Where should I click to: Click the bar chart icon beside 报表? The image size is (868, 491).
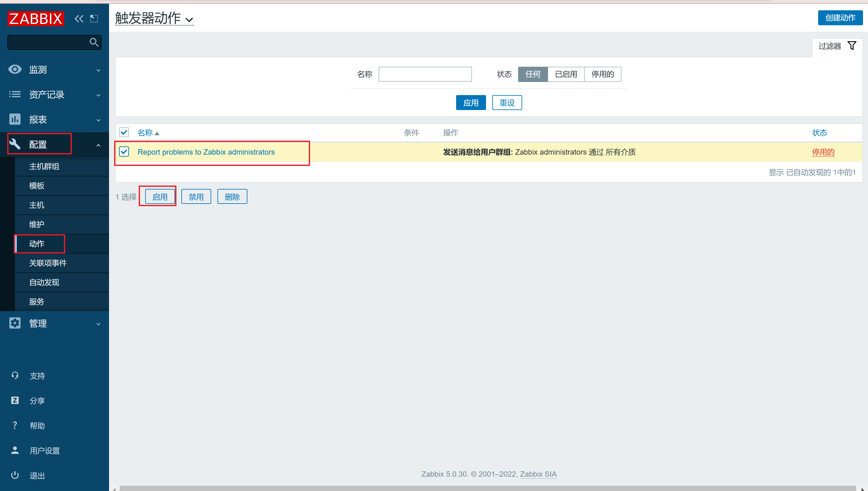tap(15, 119)
